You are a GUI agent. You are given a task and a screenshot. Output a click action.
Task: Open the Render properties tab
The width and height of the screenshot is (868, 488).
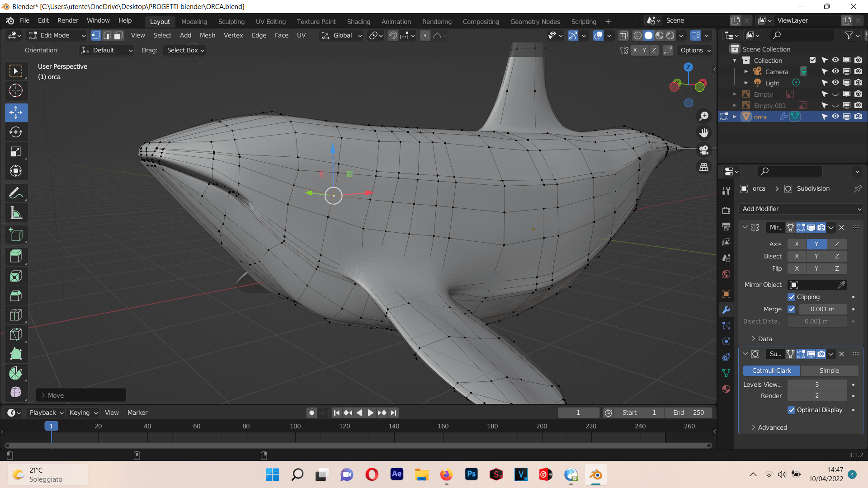coord(726,211)
